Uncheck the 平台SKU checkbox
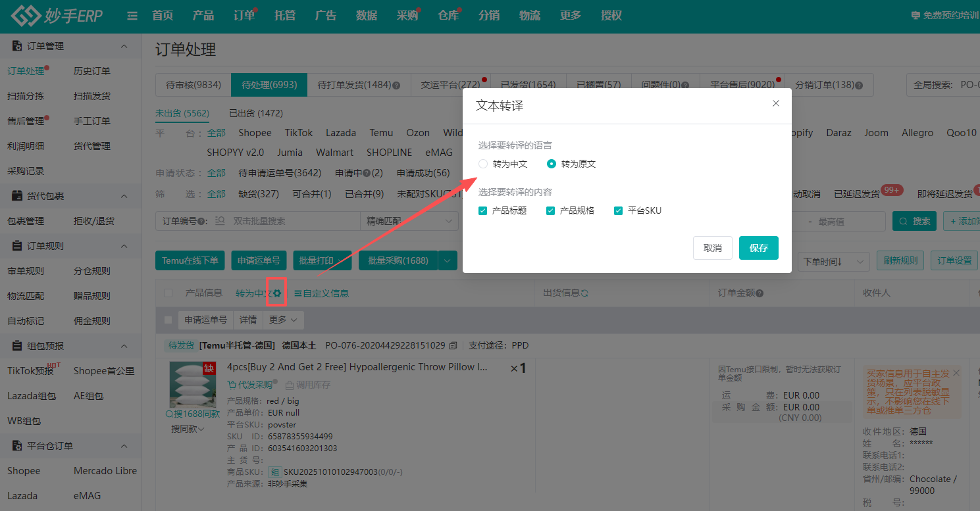This screenshot has width=980, height=511. tap(618, 210)
